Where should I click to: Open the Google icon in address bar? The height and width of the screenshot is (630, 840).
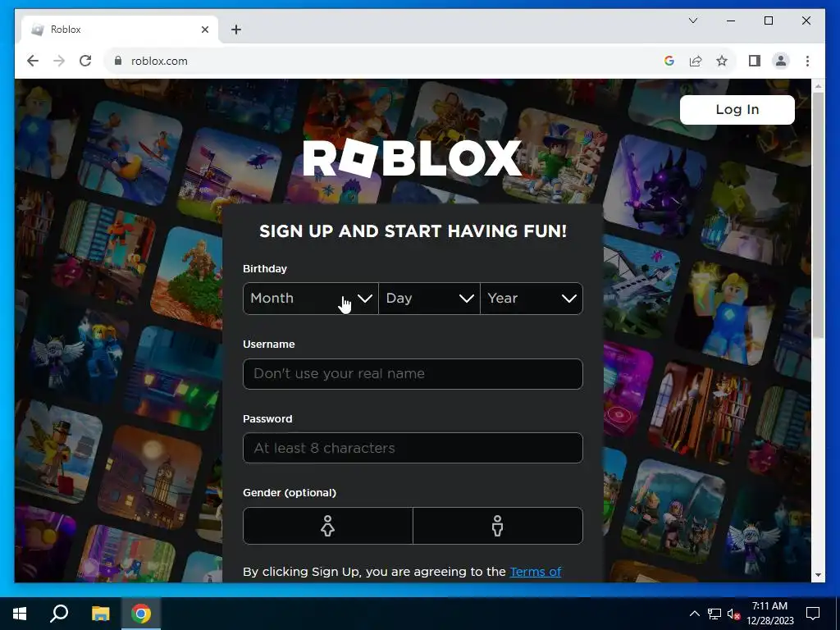669,61
